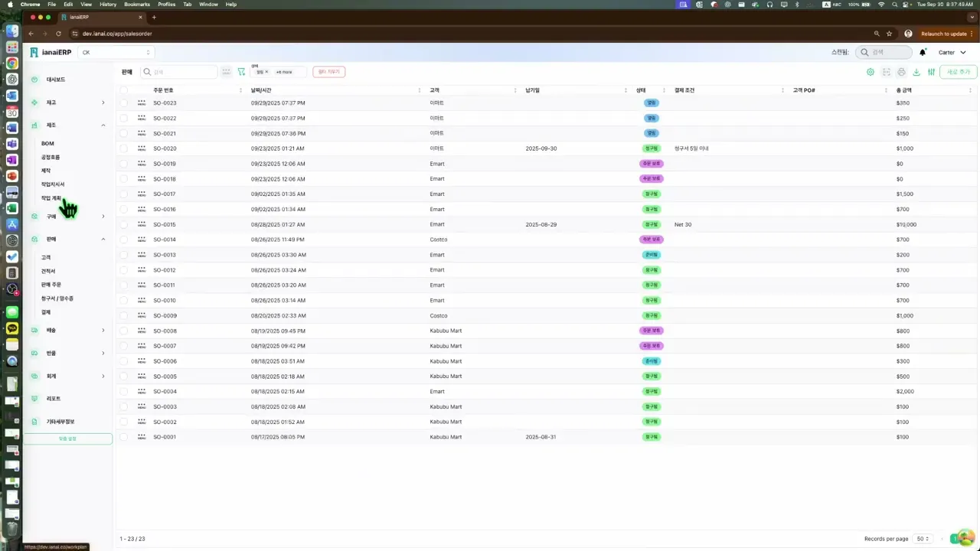Toggle the select-all checkbox in the table header

tap(124, 90)
